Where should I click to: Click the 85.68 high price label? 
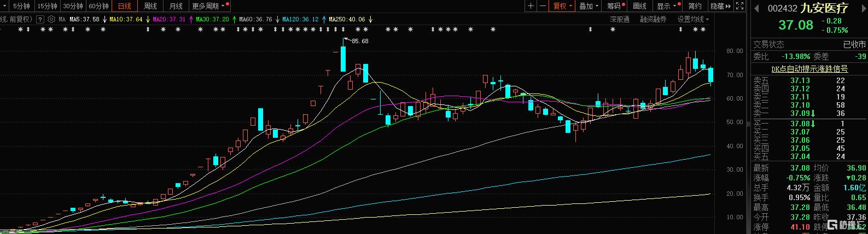(x=359, y=41)
